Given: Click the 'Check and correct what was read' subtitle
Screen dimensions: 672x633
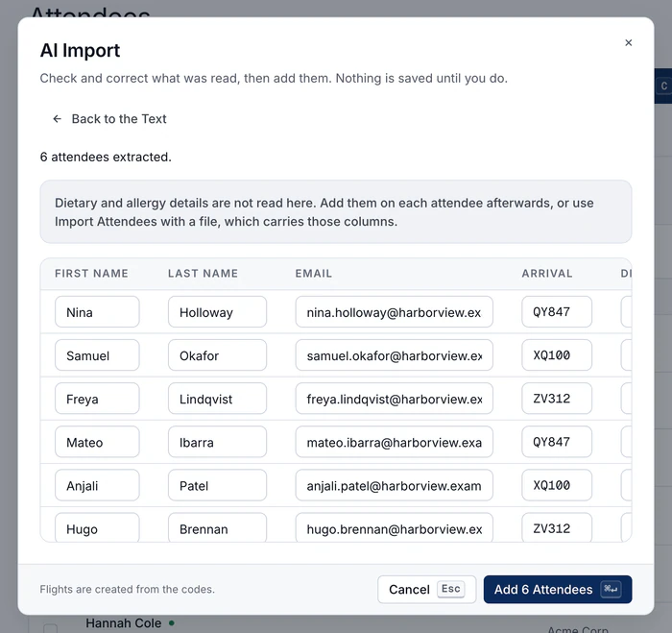Looking at the screenshot, I should coord(274,79).
